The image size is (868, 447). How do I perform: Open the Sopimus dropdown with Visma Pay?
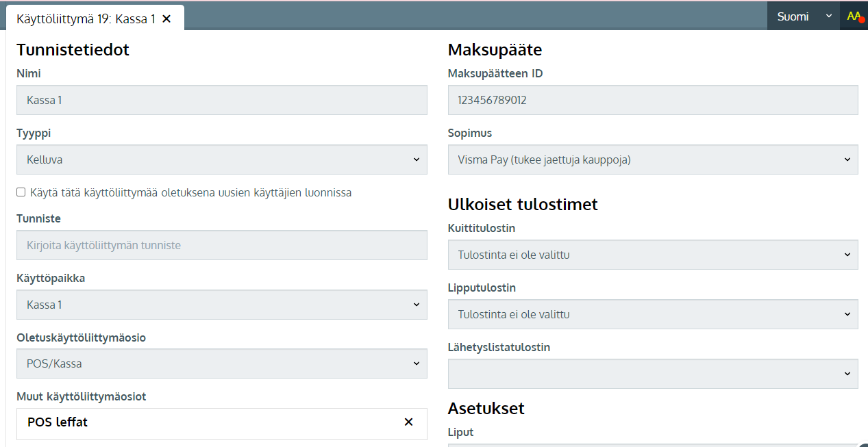click(653, 159)
